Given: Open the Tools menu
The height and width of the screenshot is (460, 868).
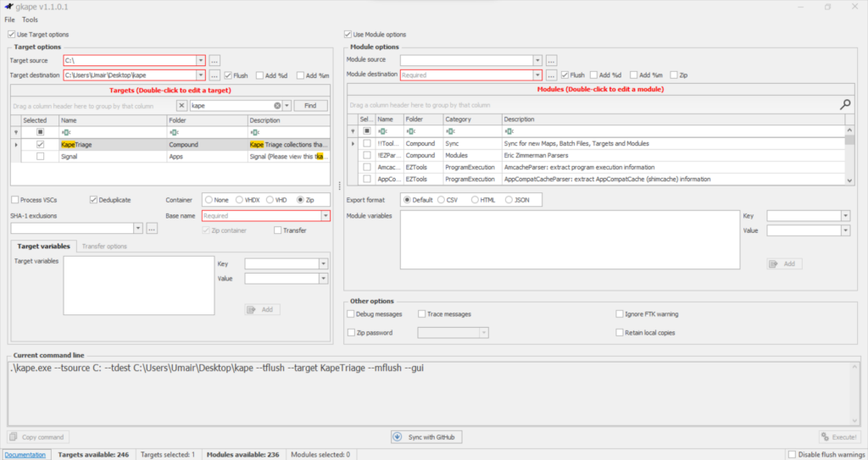Looking at the screenshot, I should (30, 19).
